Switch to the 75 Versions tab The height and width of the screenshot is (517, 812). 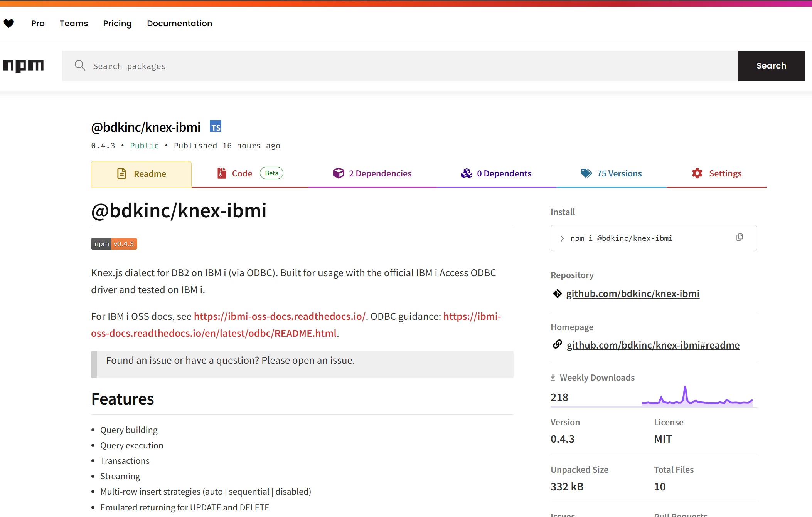(x=619, y=173)
